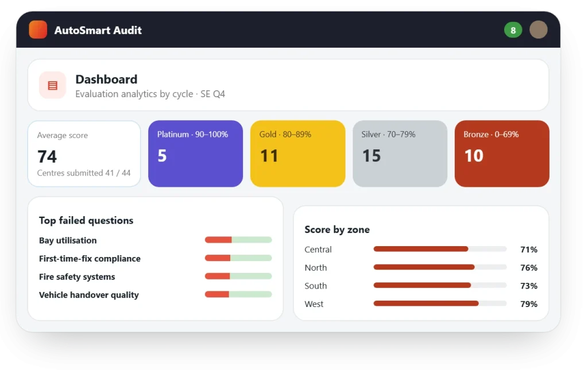Image resolution: width=588 pixels, height=376 pixels.
Task: Click the Dashboard heading
Action: tap(106, 79)
